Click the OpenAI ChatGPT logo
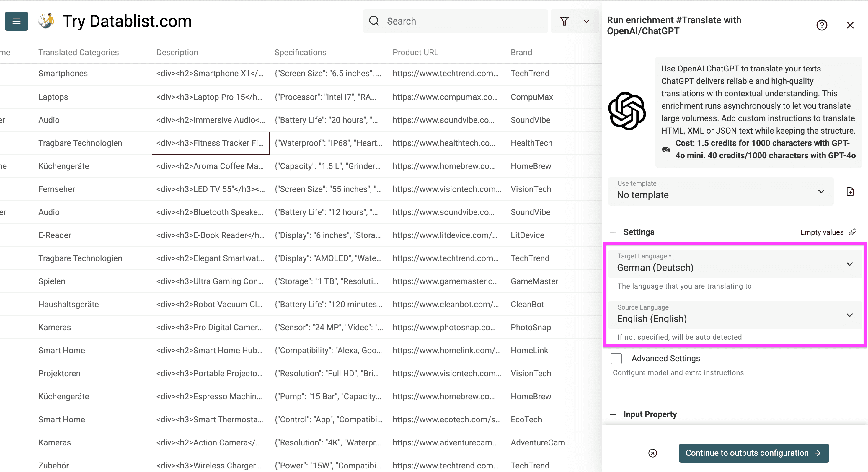The height and width of the screenshot is (472, 868). pyautogui.click(x=627, y=111)
